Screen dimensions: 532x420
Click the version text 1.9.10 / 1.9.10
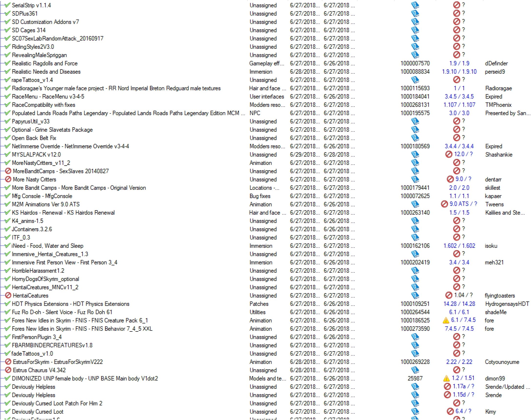[459, 71]
